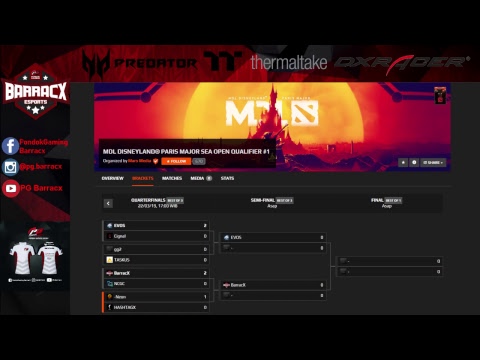Viewport: 480px width, 360px height.
Task: Click the TASKUS team logo
Action: tap(109, 260)
